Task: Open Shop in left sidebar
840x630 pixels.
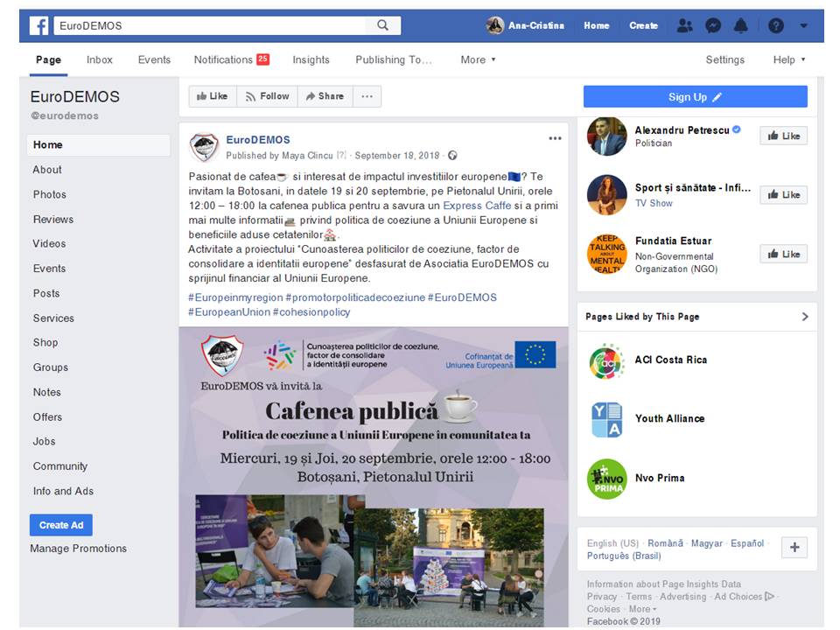Action: tap(45, 343)
